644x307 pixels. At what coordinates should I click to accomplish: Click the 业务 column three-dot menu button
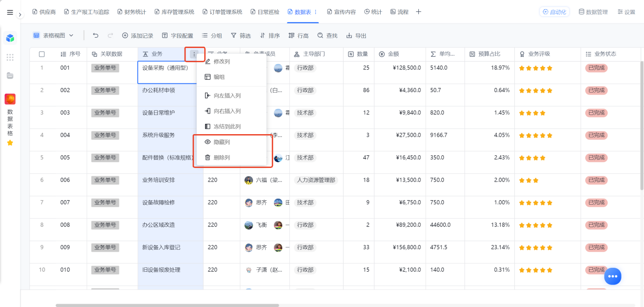pyautogui.click(x=194, y=54)
